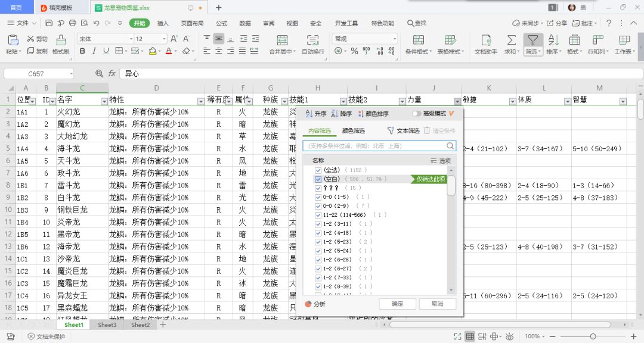Toggle the Select All (全选) checkbox

pyautogui.click(x=318, y=170)
